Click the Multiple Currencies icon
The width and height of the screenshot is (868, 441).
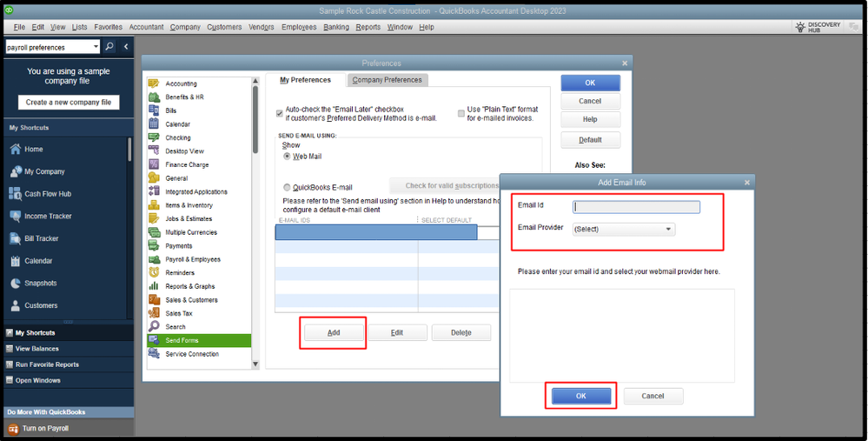(154, 232)
